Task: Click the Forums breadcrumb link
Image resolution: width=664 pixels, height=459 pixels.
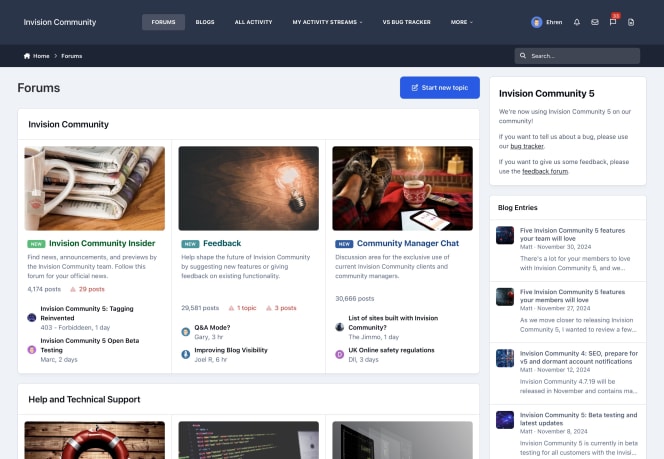Action: [x=72, y=56]
